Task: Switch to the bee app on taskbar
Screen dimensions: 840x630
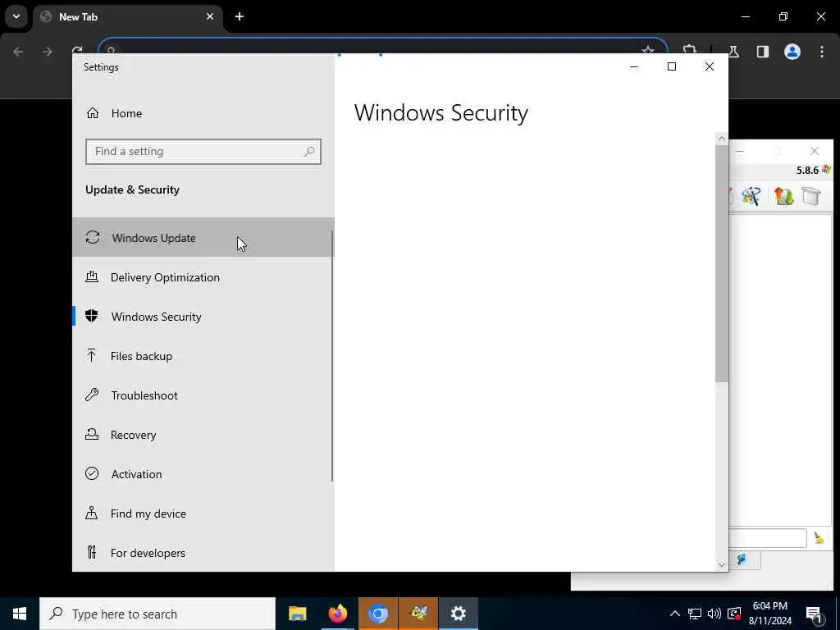Action: (418, 614)
